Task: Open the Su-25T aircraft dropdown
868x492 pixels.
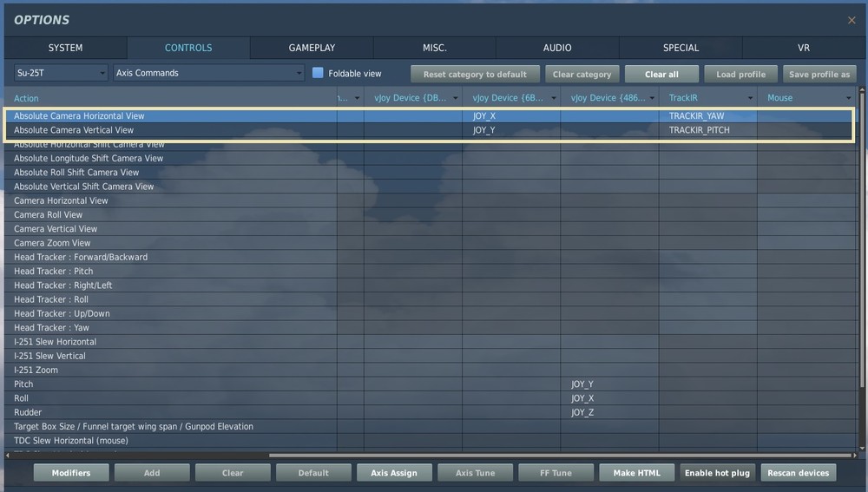Action: (x=61, y=73)
